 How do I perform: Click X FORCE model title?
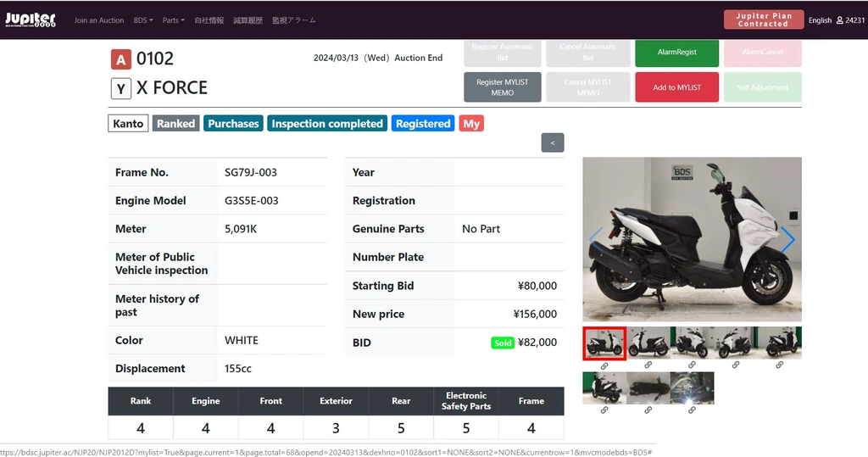(171, 87)
